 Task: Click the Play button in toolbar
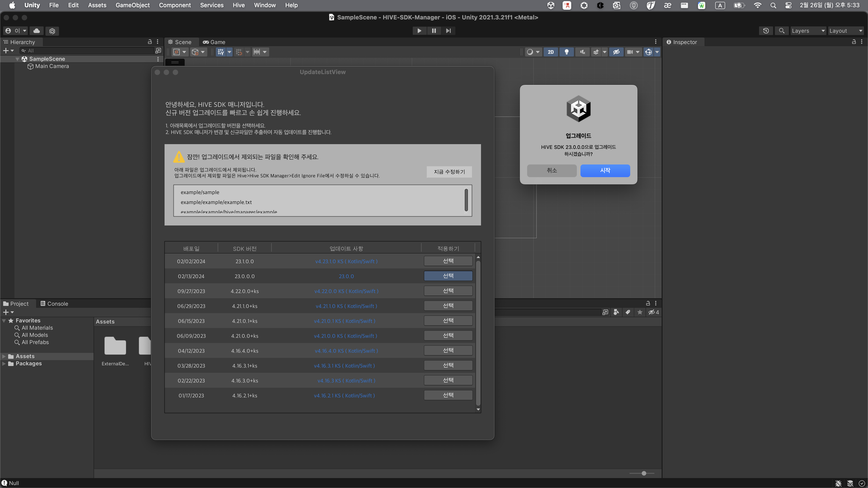coord(419,31)
